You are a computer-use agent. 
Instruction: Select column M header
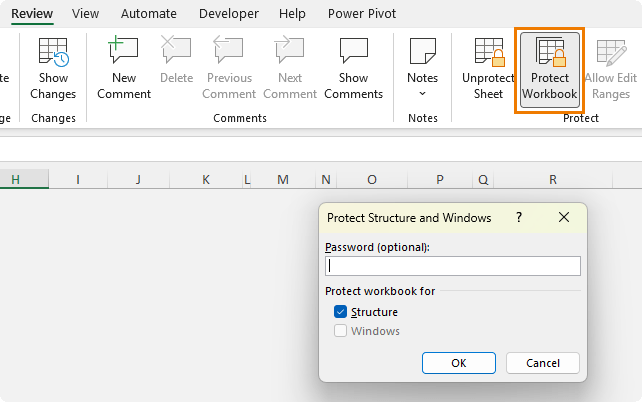tap(283, 179)
